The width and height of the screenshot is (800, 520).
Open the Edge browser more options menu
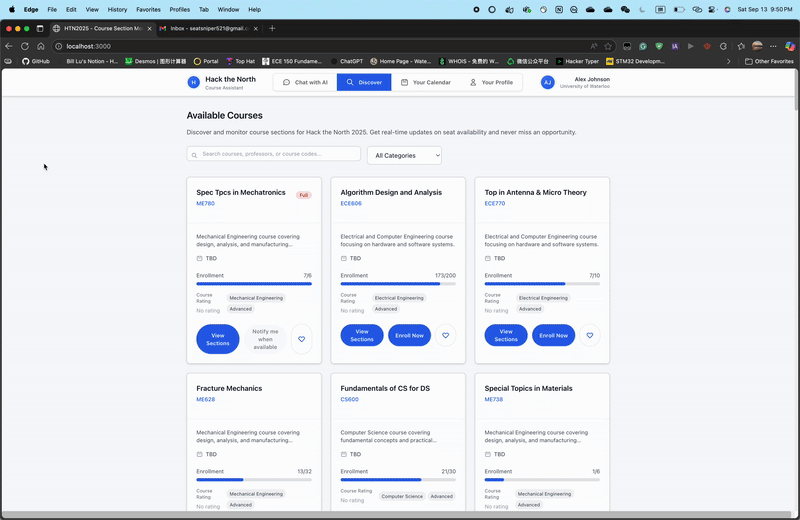pyautogui.click(x=773, y=46)
